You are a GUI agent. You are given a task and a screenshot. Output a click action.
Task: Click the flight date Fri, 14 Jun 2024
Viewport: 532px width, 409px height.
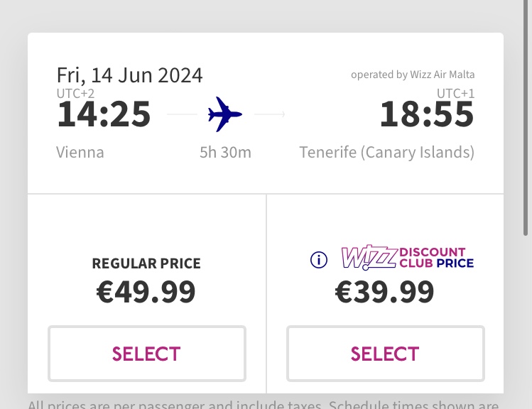pos(129,75)
